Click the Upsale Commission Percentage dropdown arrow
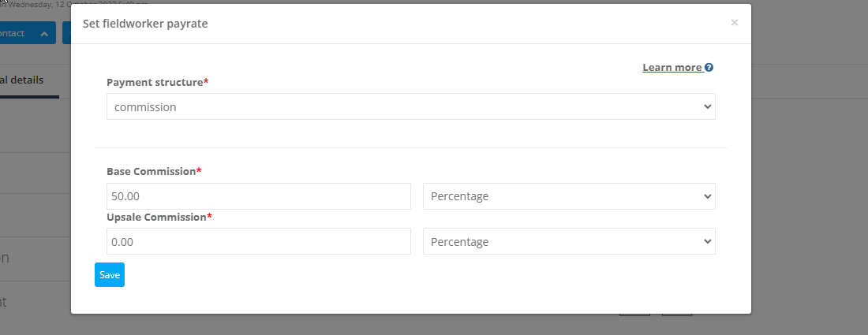Screen dimensions: 868x335 click(x=707, y=241)
